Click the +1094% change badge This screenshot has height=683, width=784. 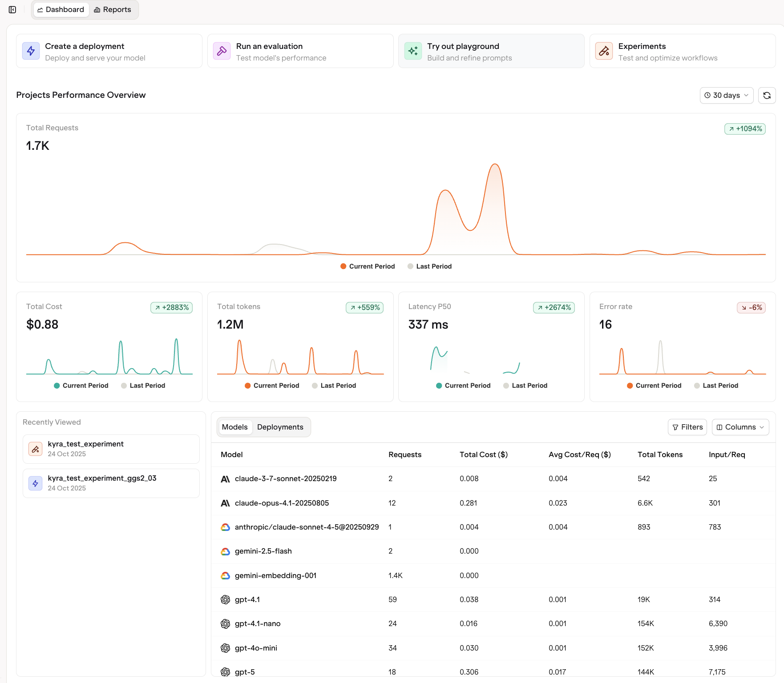click(x=745, y=129)
